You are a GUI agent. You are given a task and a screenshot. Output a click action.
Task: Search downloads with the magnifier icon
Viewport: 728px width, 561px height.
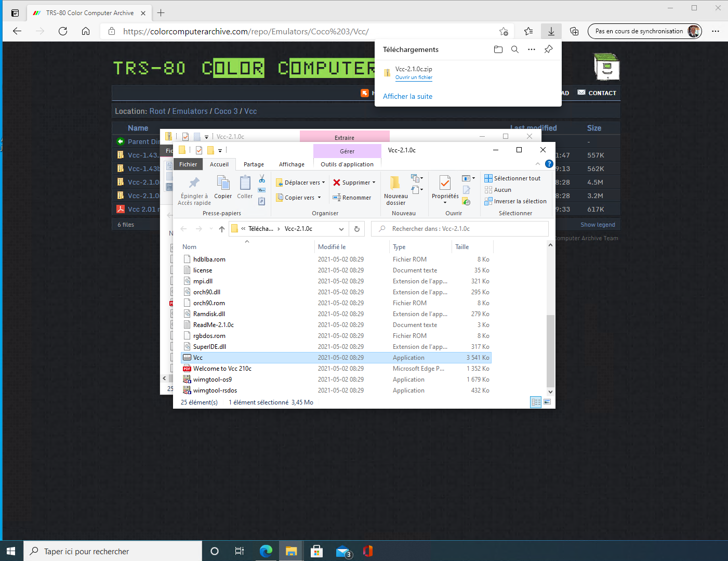(x=515, y=49)
